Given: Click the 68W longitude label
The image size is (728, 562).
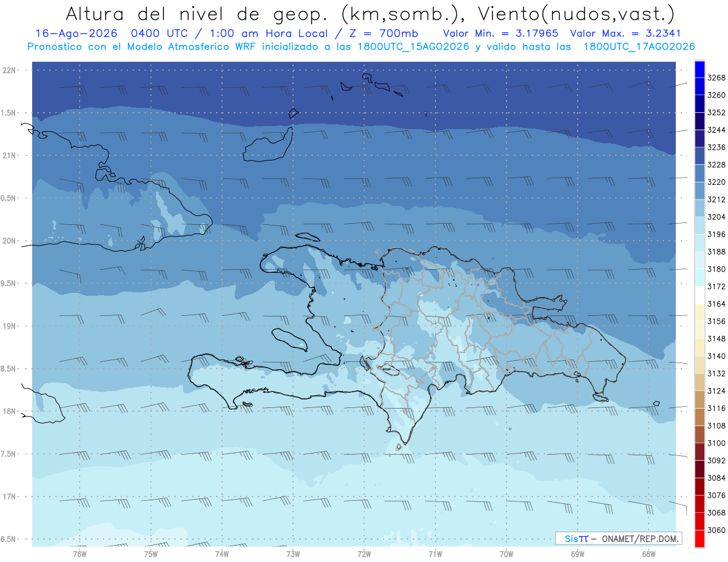Looking at the screenshot, I should click(649, 554).
